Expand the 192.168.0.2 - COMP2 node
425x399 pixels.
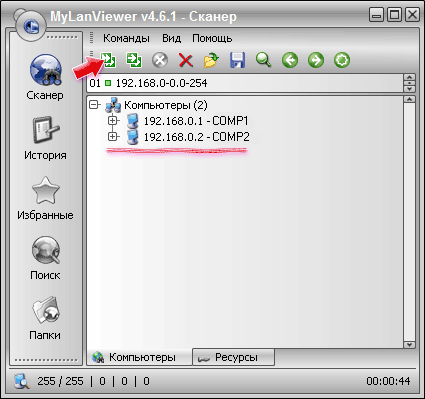click(x=113, y=137)
